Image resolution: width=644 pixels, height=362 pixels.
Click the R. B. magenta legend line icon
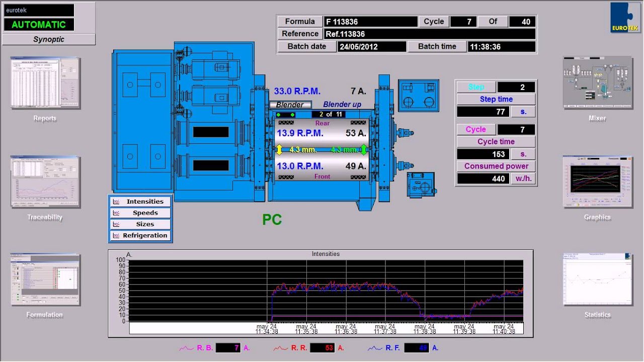[187, 348]
